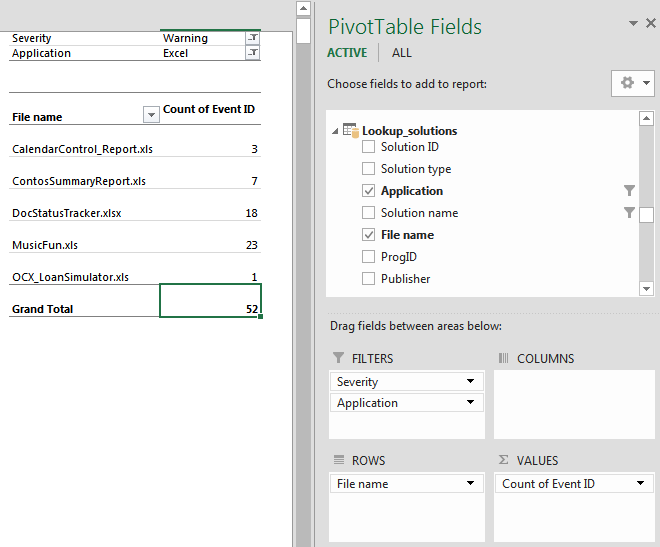Click the field list scrollbar thumb
Screen dimensions: 660x547
tap(646, 215)
